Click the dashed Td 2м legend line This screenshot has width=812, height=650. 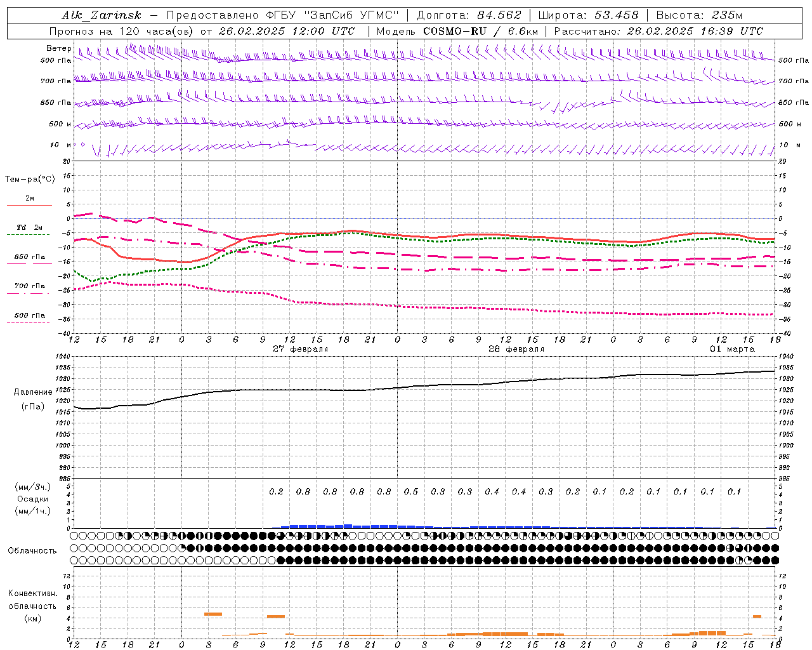point(29,235)
